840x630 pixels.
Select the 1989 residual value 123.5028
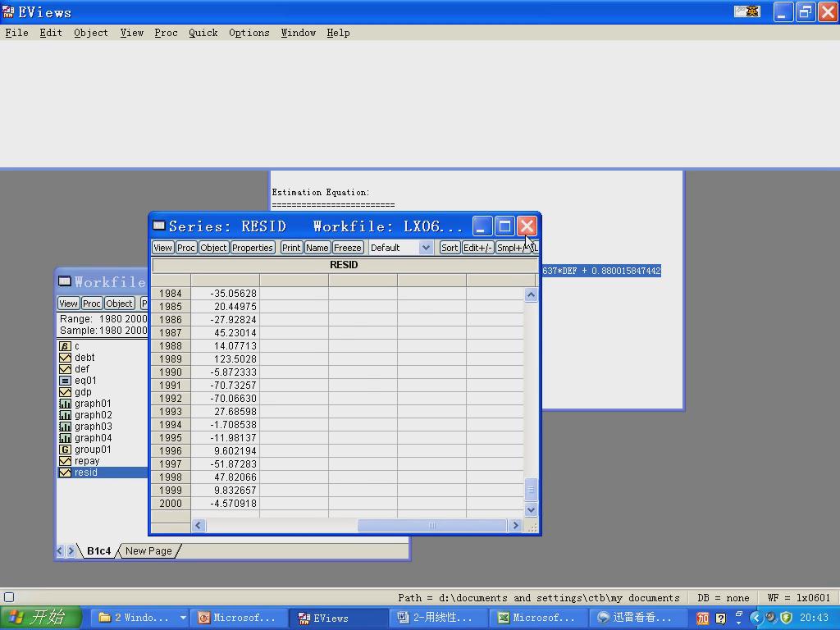tap(225, 359)
